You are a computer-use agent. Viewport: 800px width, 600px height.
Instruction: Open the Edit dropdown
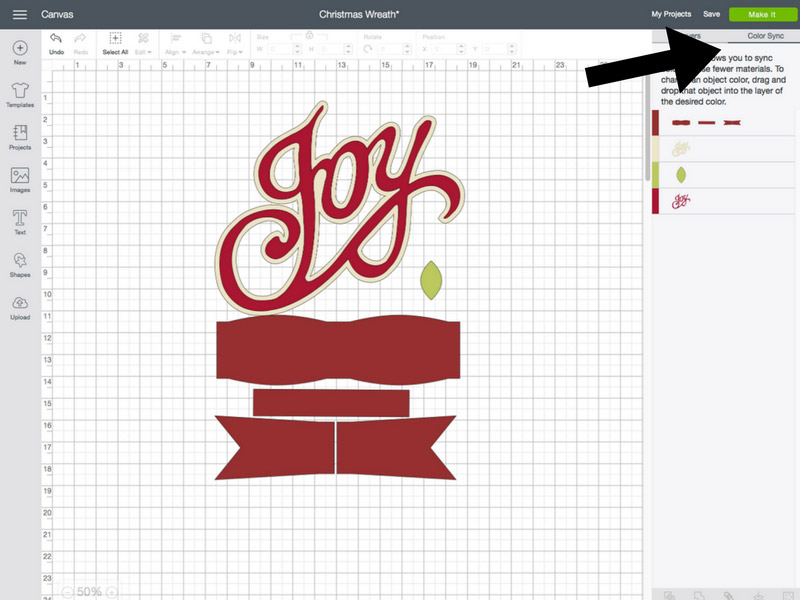pos(143,43)
